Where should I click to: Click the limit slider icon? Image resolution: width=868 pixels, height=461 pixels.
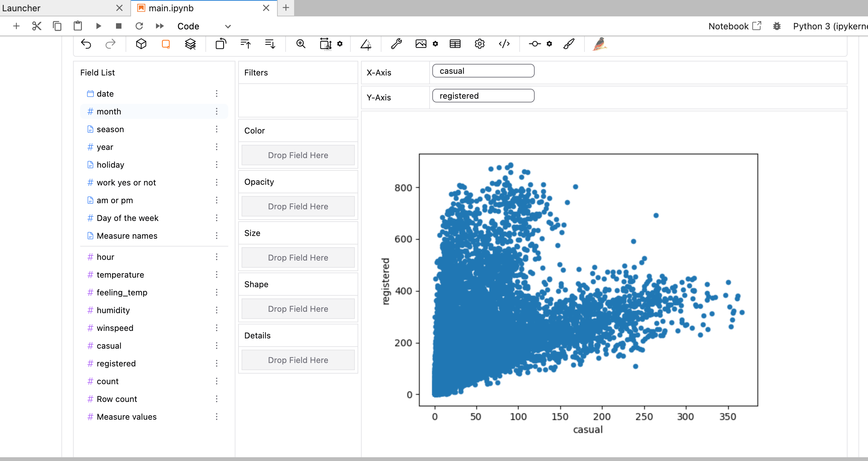[x=535, y=44]
